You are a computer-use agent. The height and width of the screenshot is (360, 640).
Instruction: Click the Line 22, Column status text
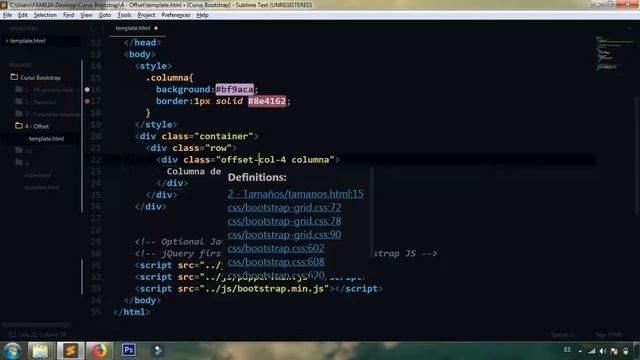[x=42, y=335]
